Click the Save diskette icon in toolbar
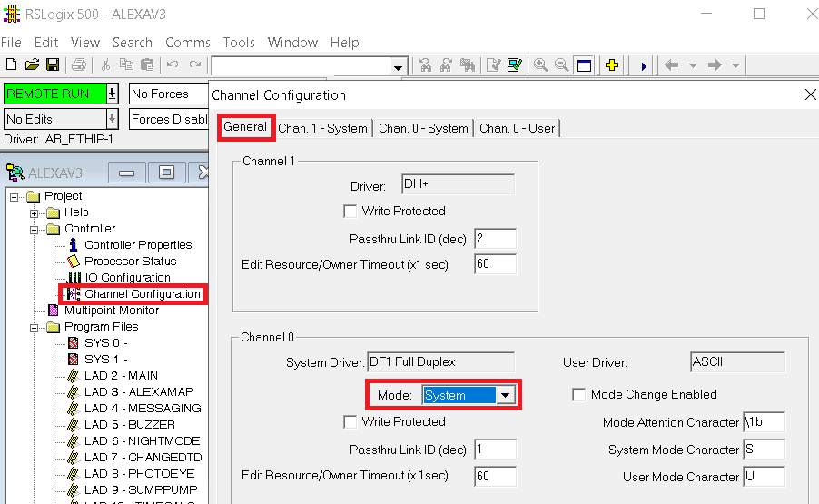This screenshot has height=504, width=819. click(53, 64)
